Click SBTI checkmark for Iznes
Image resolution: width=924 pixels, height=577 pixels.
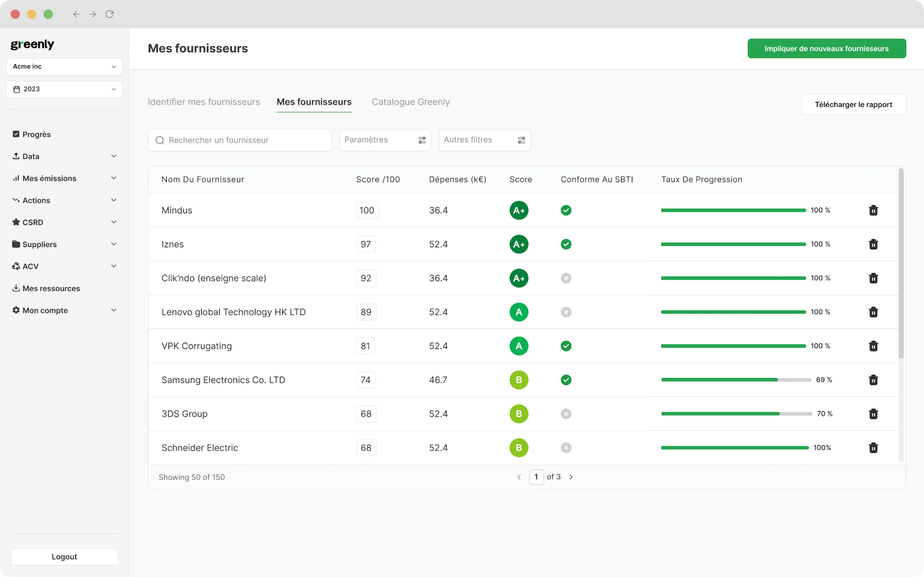[566, 244]
